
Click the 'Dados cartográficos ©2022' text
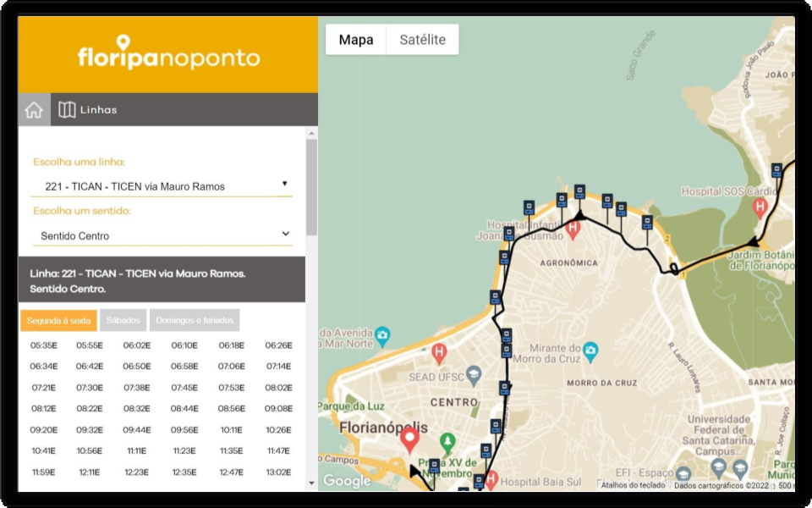[x=721, y=486]
